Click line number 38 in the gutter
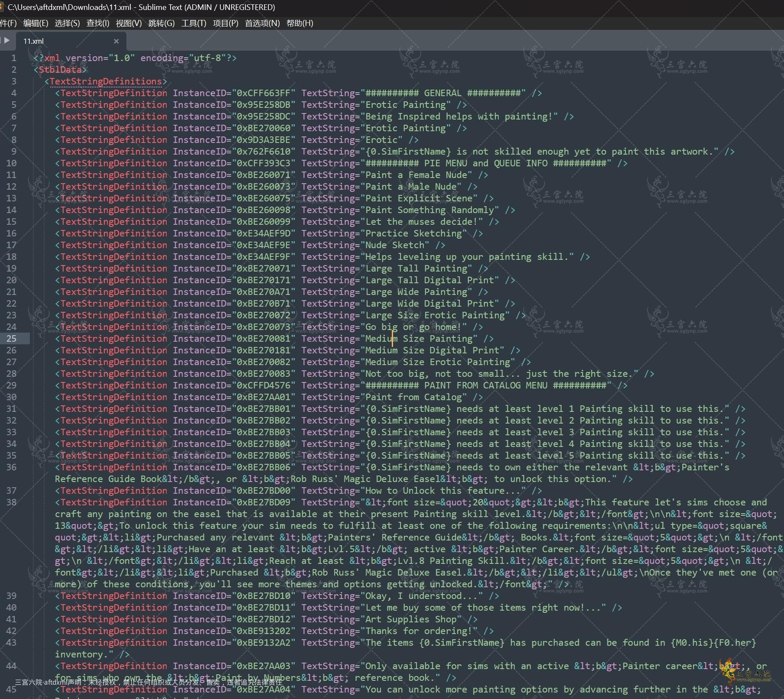 (x=11, y=502)
